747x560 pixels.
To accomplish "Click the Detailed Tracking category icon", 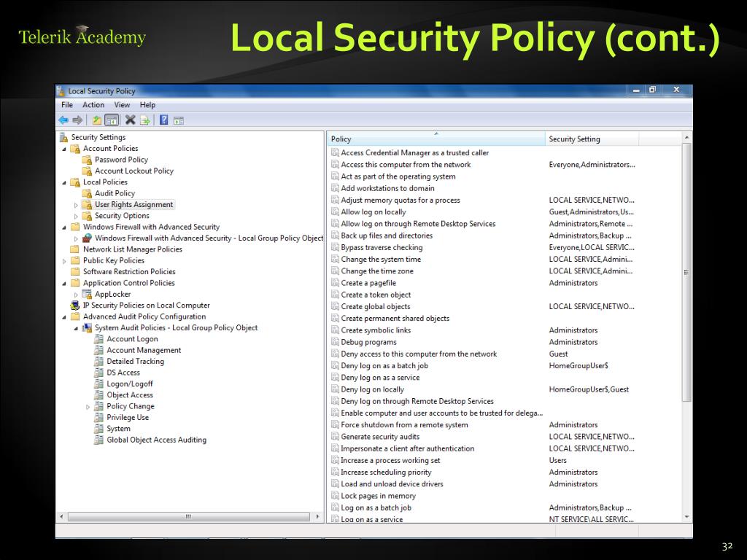I will click(x=98, y=362).
